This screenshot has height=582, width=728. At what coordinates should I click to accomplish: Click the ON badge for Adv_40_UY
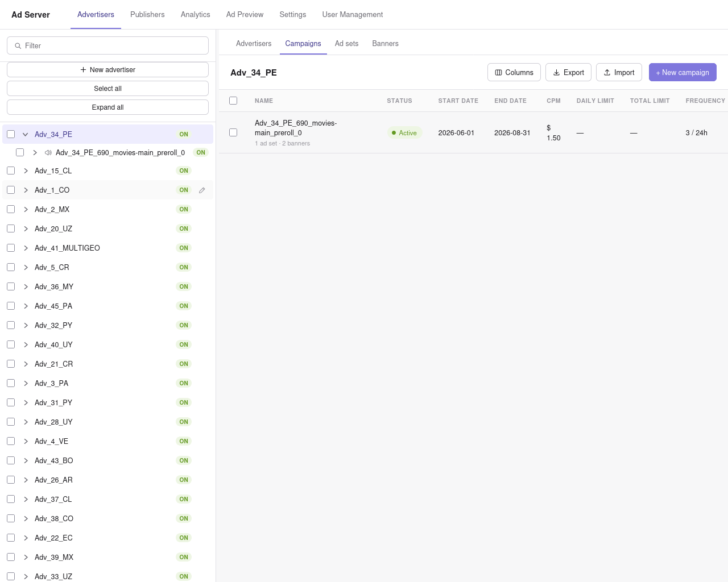(184, 345)
